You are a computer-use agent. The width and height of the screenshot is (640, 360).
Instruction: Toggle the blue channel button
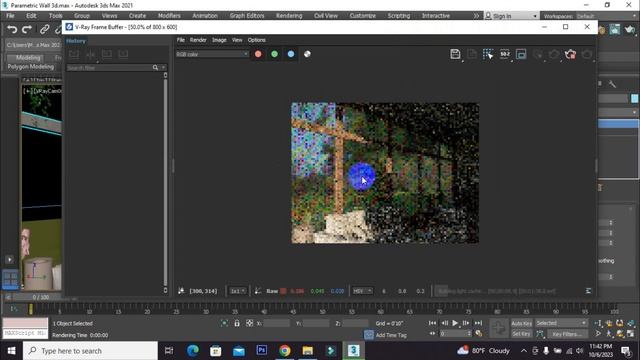[x=291, y=54]
